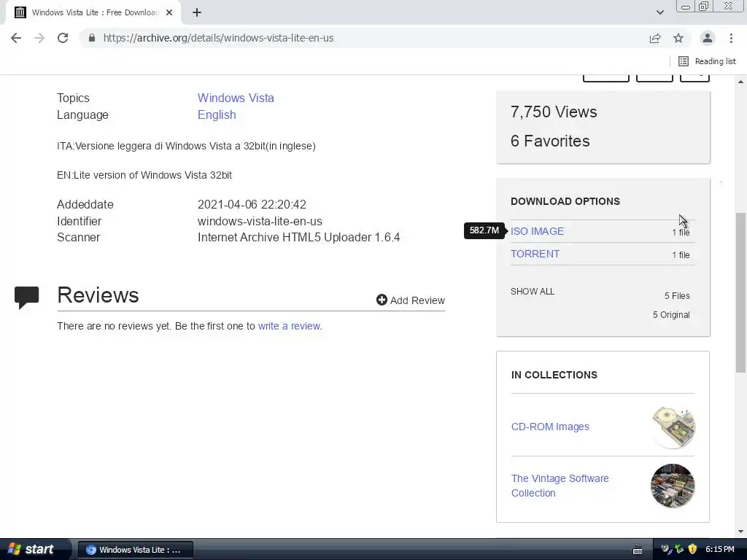
Task: Click the Addeddate value 2021-04-06 22:20:42
Action: coord(252,205)
